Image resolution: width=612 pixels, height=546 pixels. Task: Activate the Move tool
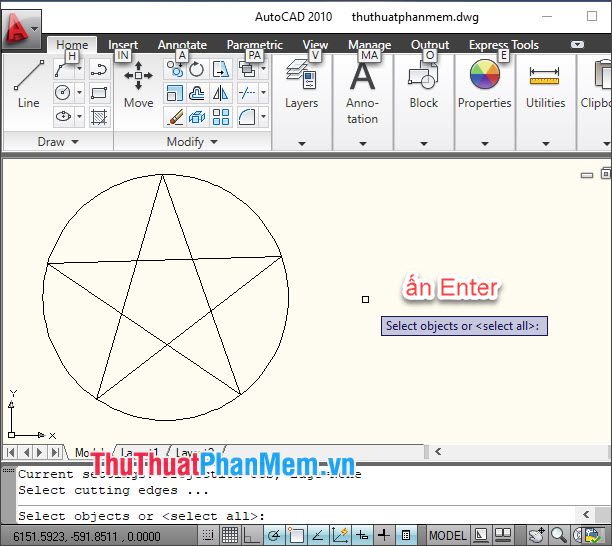click(138, 84)
